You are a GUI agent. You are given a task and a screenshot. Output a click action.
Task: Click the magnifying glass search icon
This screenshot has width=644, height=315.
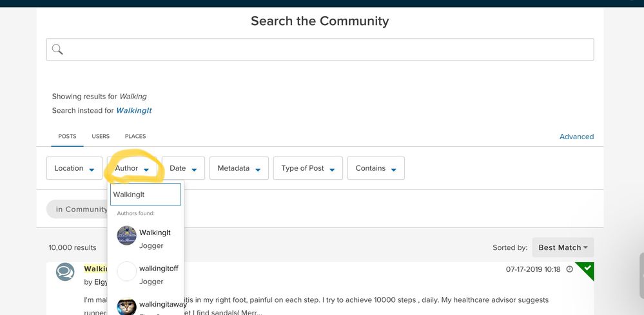[x=57, y=50]
